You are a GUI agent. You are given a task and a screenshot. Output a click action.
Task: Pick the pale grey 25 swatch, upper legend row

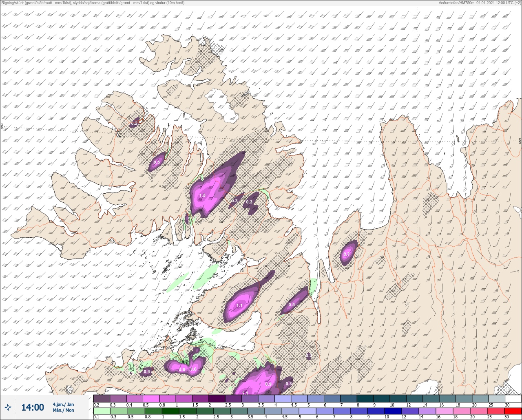tap(497, 398)
